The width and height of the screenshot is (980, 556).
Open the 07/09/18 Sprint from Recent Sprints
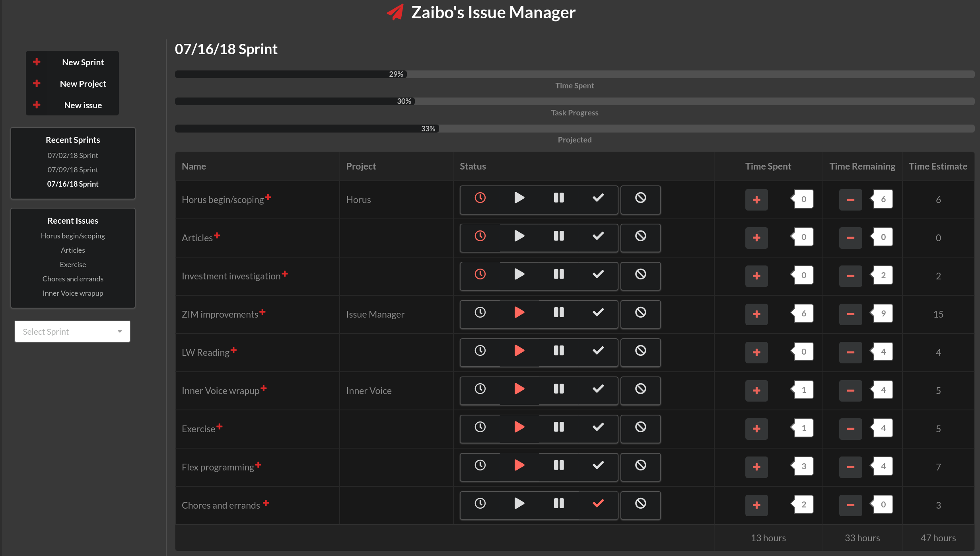click(73, 170)
